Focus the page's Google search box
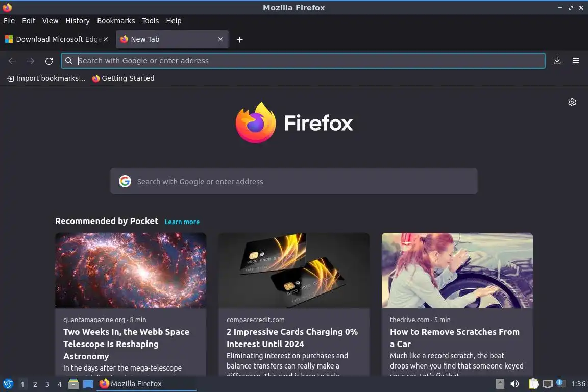The width and height of the screenshot is (588, 392). pyautogui.click(x=293, y=181)
